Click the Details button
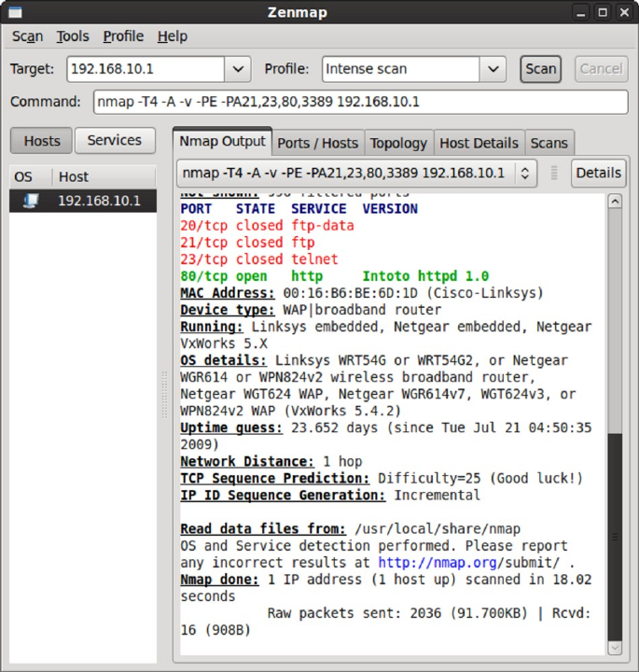639x672 pixels. point(598,174)
